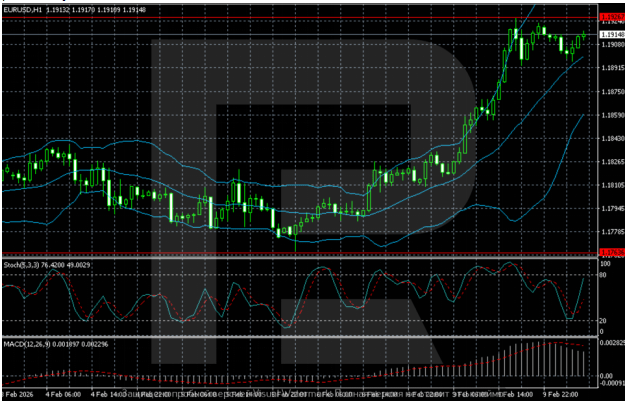626x404 pixels.
Task: Click the 1.18590 price axis label
Action: [608, 115]
